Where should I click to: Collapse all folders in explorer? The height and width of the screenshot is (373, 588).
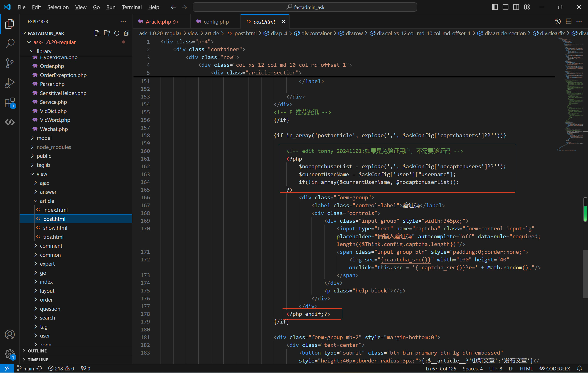point(126,33)
